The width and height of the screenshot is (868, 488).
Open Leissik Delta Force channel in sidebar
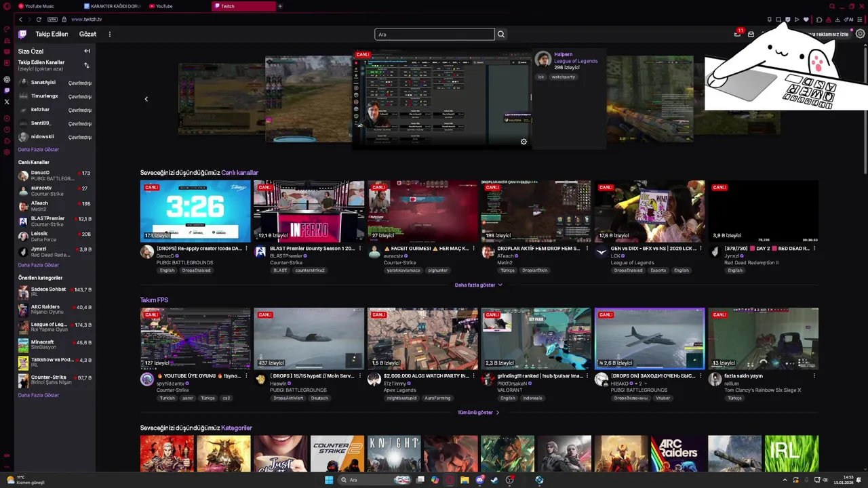[x=55, y=237]
